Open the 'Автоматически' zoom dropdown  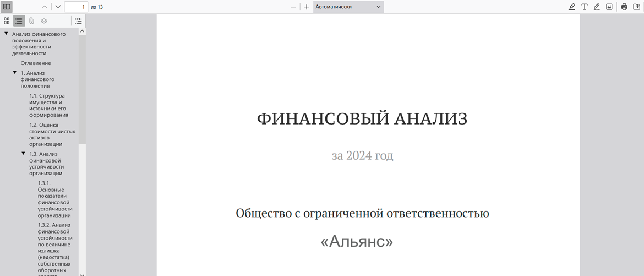click(348, 7)
